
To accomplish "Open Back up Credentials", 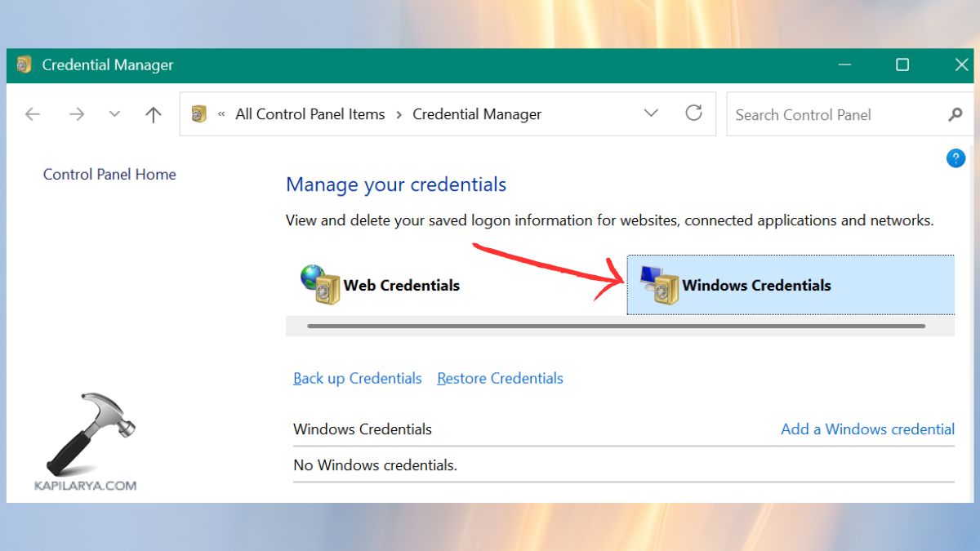I will tap(357, 378).
